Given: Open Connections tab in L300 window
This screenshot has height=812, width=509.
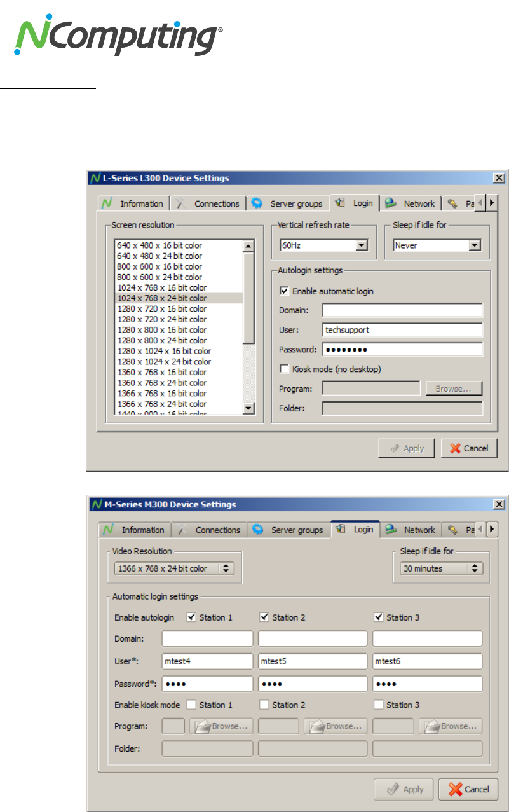Looking at the screenshot, I should [208, 203].
